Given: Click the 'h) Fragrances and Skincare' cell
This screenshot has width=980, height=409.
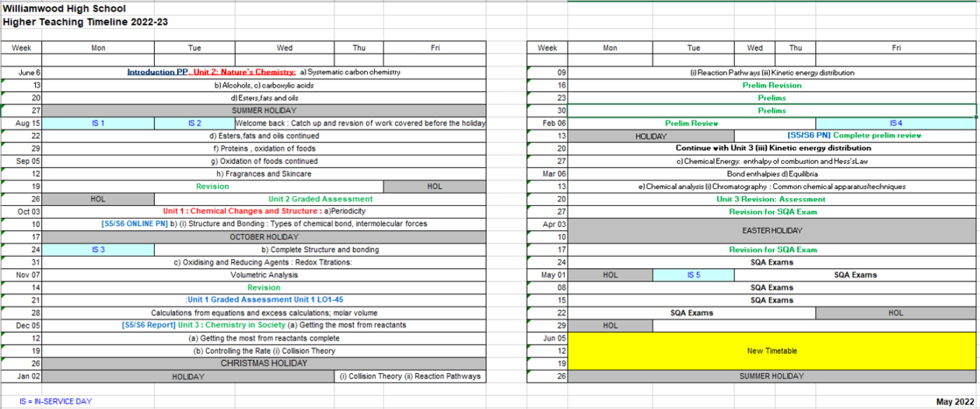Looking at the screenshot, I should click(264, 173).
